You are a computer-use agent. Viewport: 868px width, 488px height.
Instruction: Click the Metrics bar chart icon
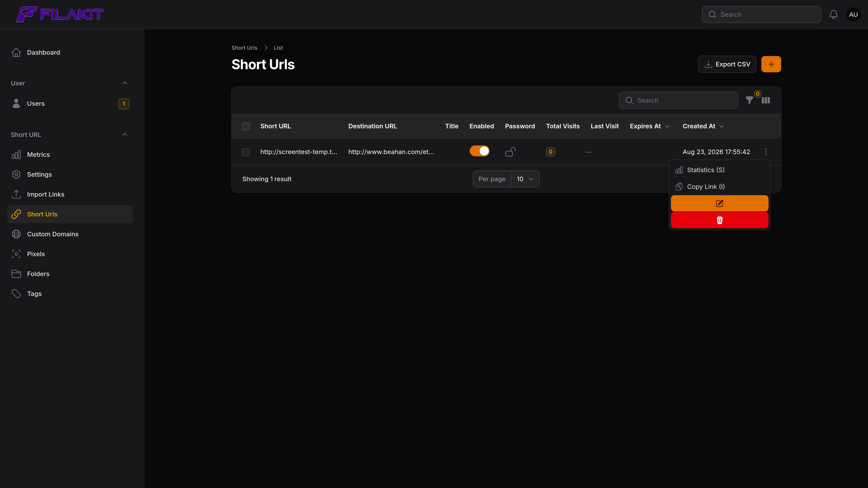click(x=16, y=155)
